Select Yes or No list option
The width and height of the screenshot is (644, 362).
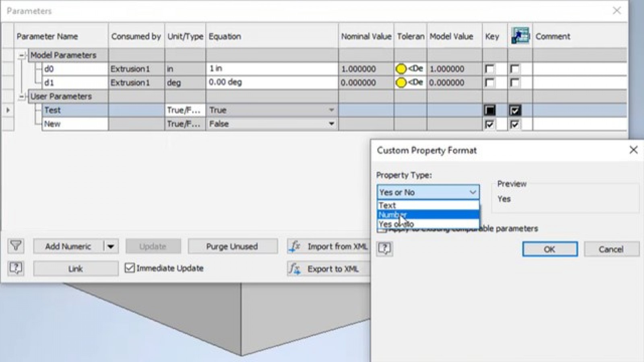[x=428, y=224]
